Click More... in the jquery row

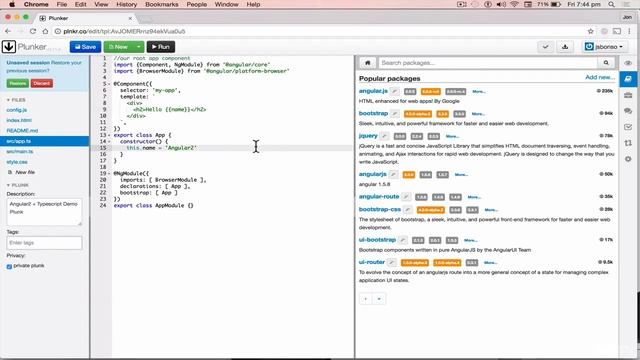point(452,136)
